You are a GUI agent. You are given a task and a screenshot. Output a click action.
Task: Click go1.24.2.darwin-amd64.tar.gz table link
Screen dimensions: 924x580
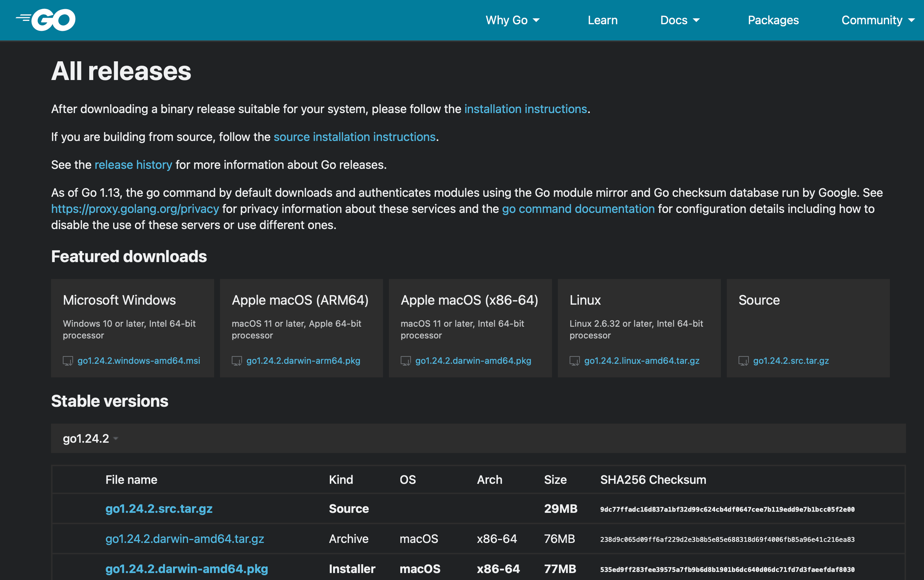point(185,539)
